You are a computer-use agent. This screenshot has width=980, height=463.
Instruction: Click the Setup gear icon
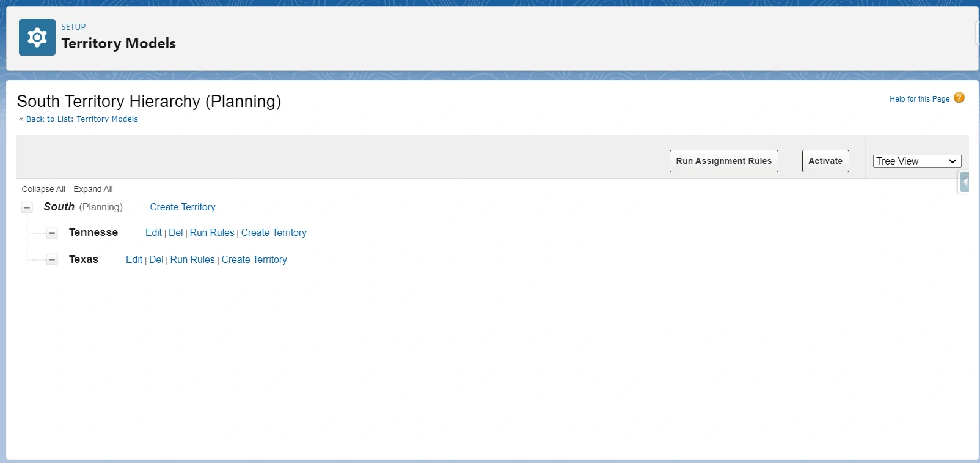(37, 37)
